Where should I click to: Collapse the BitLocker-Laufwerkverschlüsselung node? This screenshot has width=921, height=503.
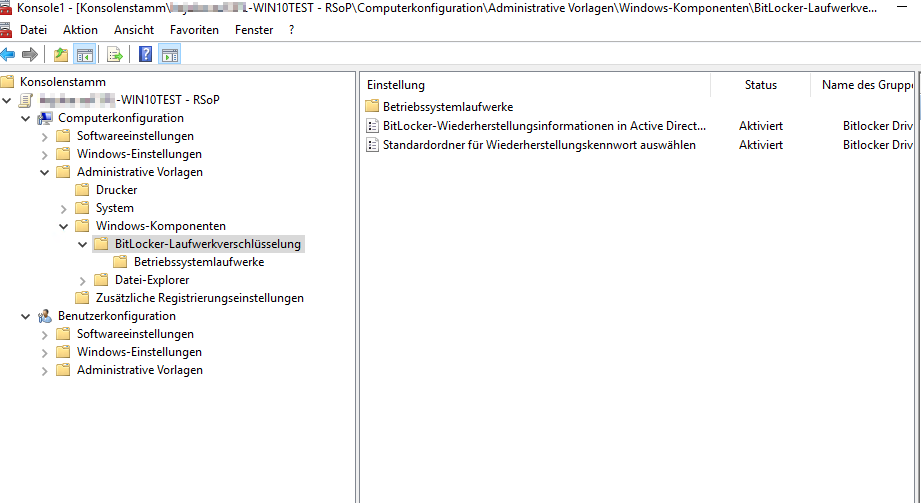[82, 244]
